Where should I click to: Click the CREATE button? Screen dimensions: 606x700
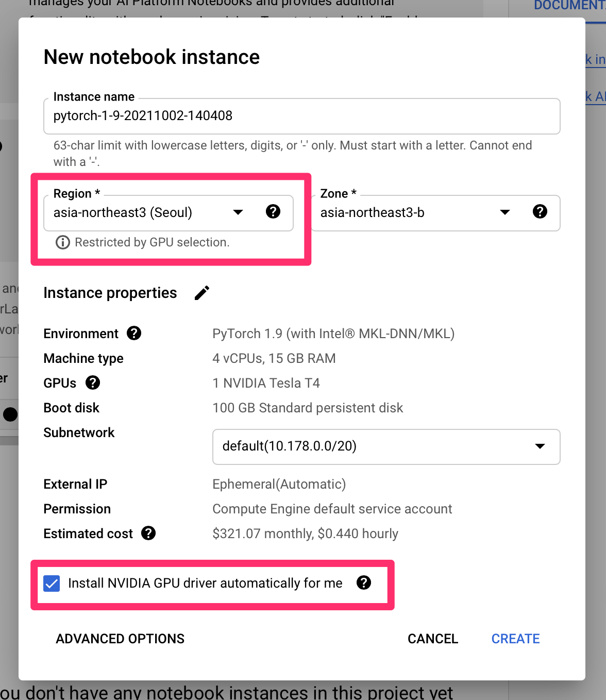click(515, 639)
